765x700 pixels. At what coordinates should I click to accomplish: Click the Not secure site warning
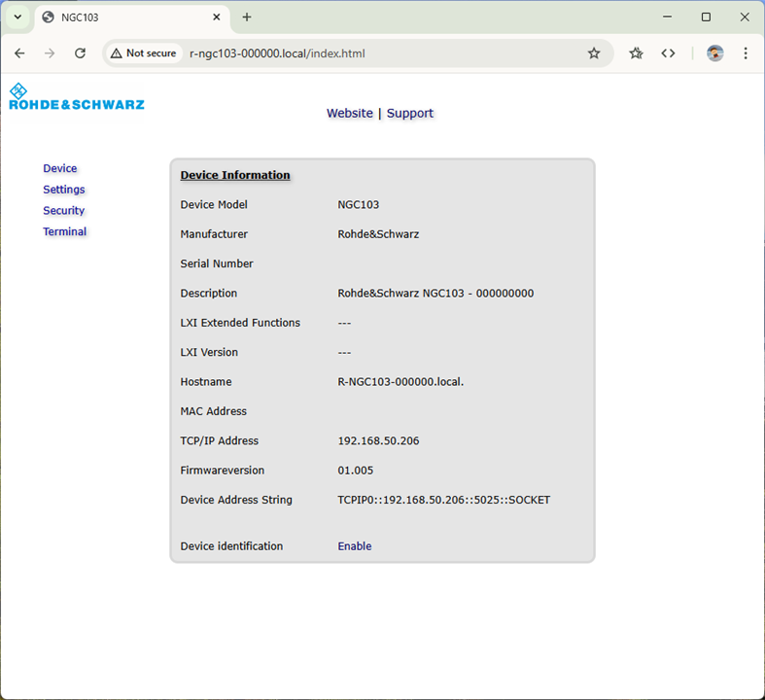(x=144, y=53)
